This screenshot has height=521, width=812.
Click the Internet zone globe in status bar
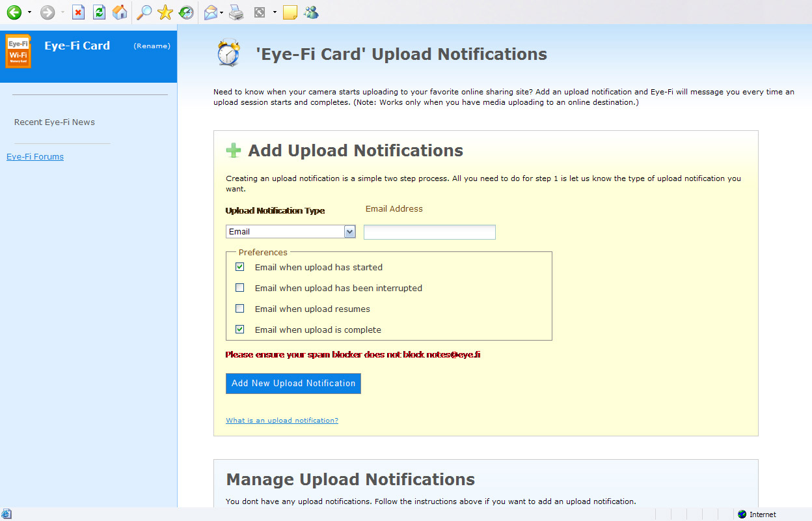[742, 514]
